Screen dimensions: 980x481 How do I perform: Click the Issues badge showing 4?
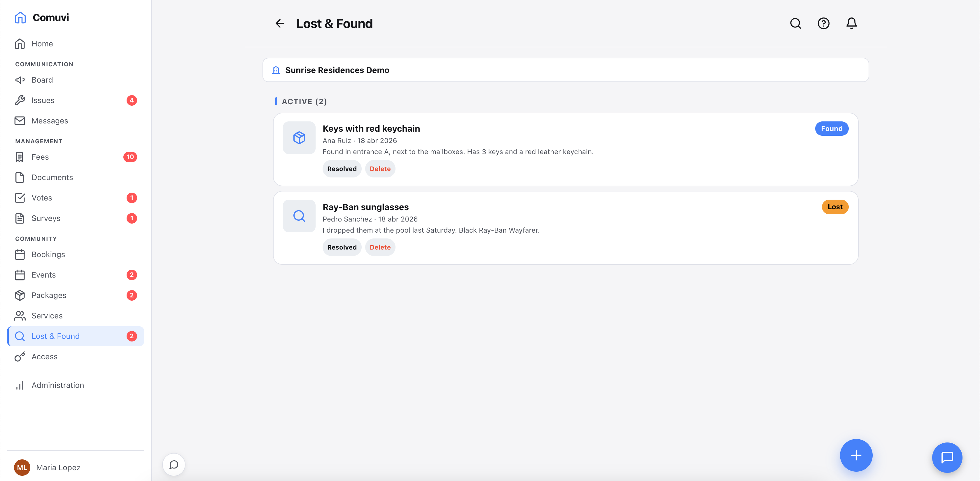click(132, 100)
